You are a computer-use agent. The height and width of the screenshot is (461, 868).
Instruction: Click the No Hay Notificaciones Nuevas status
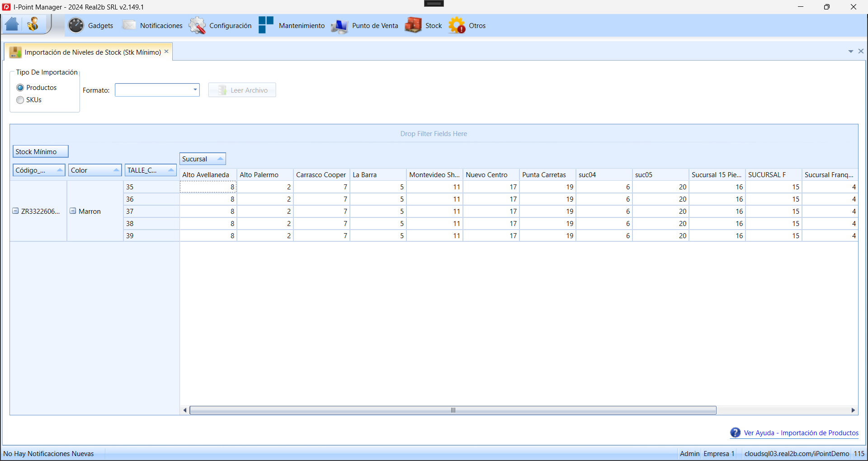point(49,453)
